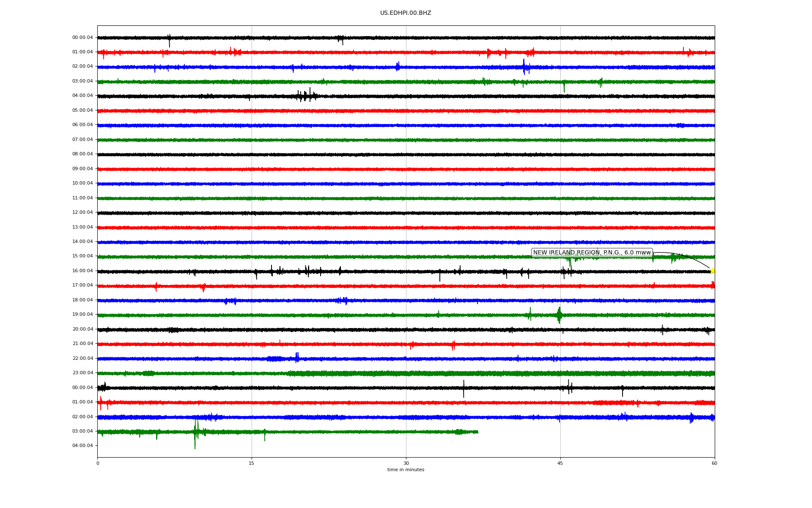Screen dimensions: 812x508
Task: Click the 'time in minutes' axis label
Action: tap(406, 470)
